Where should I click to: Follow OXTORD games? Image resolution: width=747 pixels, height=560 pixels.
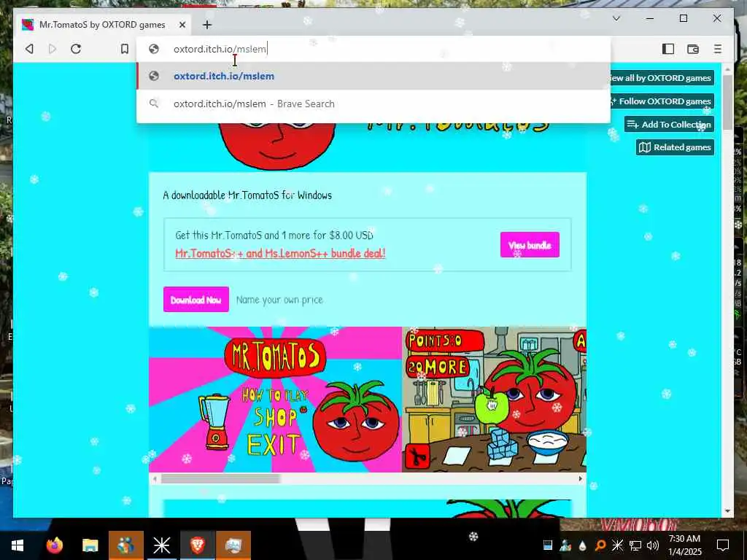point(661,101)
